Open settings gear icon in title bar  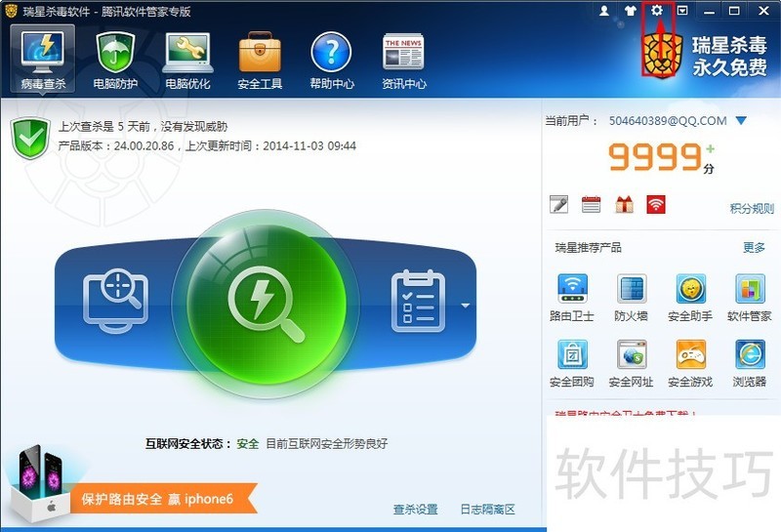[657, 10]
